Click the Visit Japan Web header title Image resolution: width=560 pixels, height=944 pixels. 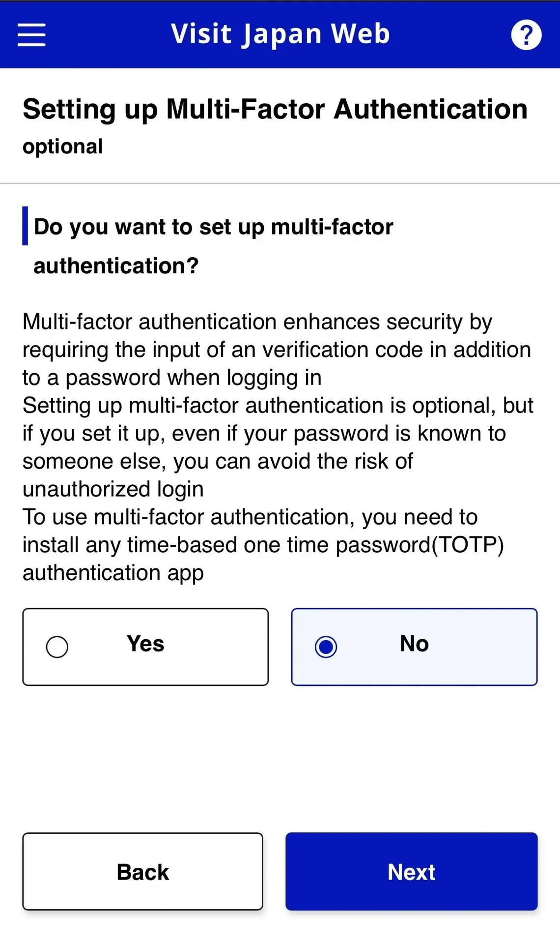pyautogui.click(x=280, y=34)
